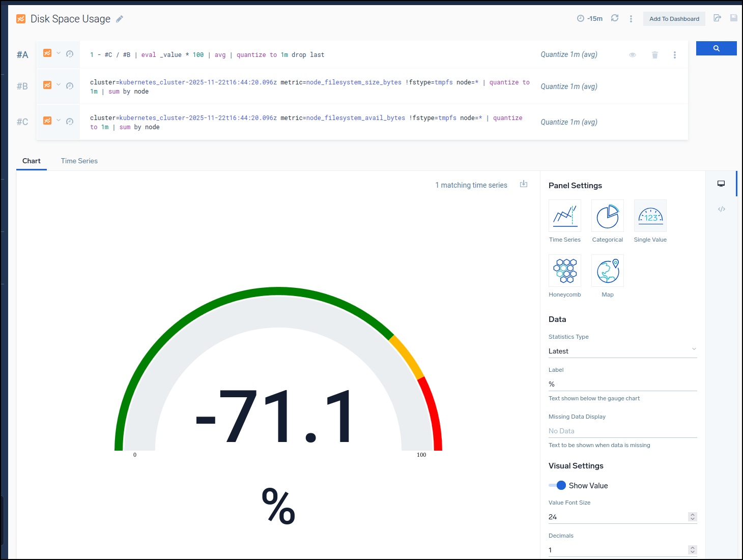The width and height of the screenshot is (743, 560).
Task: Refresh the query with the reload icon
Action: tap(615, 18)
